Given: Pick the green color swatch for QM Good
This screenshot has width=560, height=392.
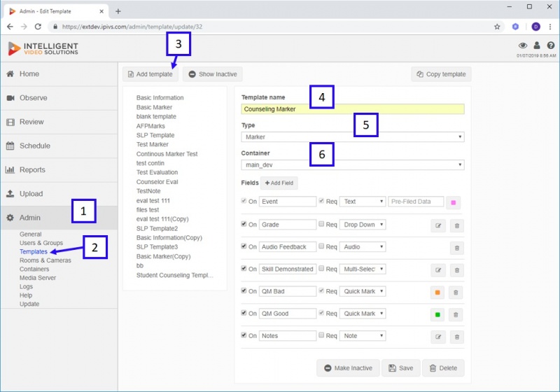Looking at the screenshot, I should [437, 315].
